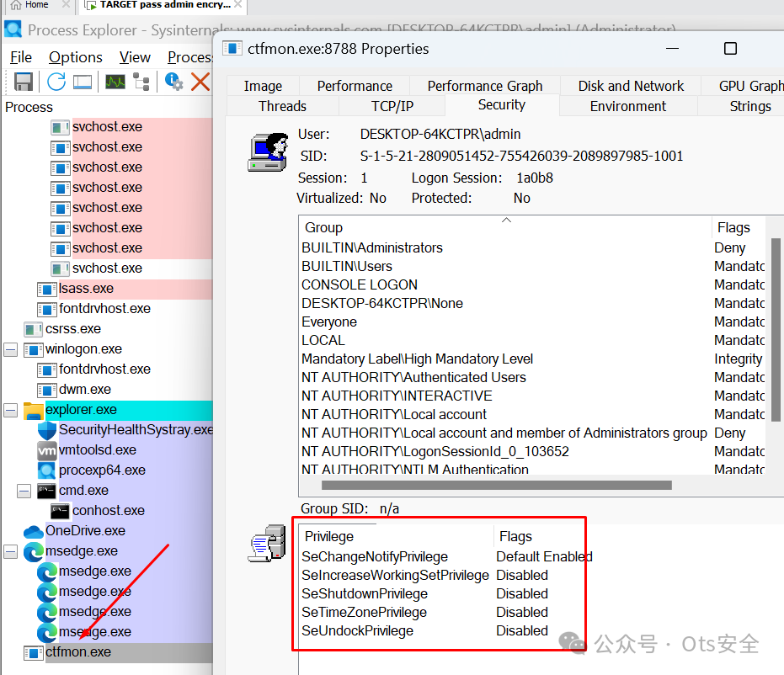784x675 pixels.
Task: Click the Process column header
Action: click(29, 108)
